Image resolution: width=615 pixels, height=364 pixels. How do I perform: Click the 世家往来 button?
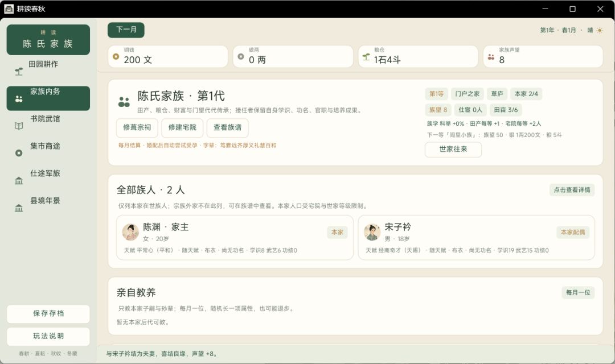453,149
